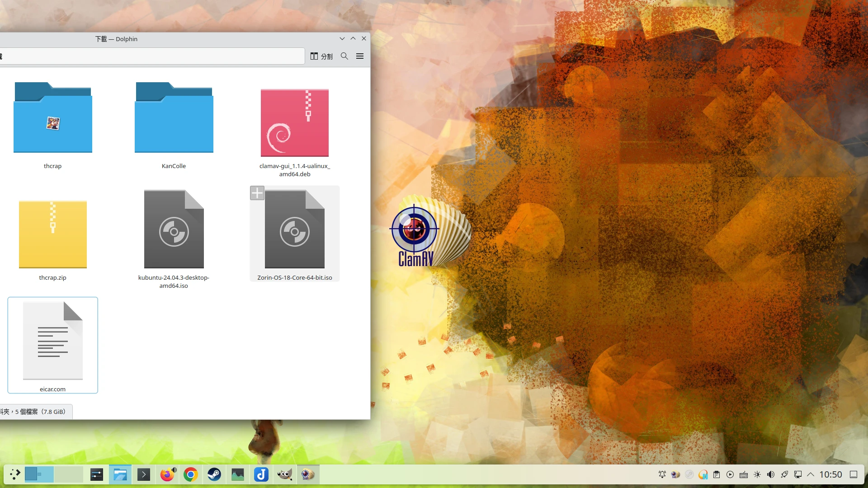Toggle split view with the 分割 button

pyautogui.click(x=321, y=56)
